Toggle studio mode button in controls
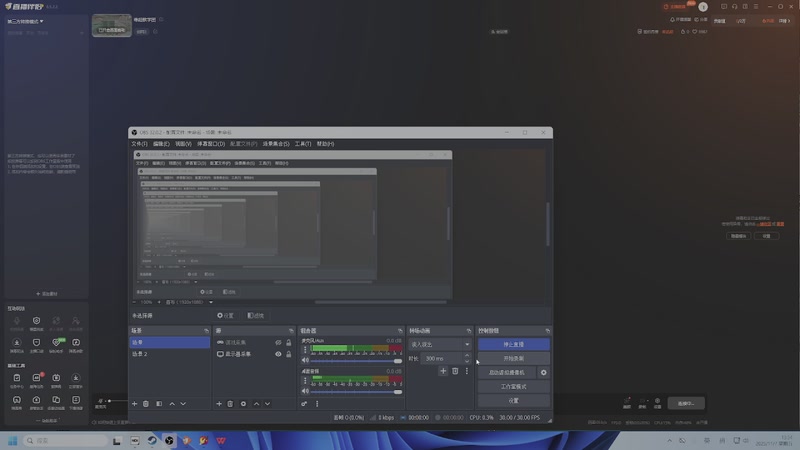Screen dimensions: 800x450 coord(514,386)
